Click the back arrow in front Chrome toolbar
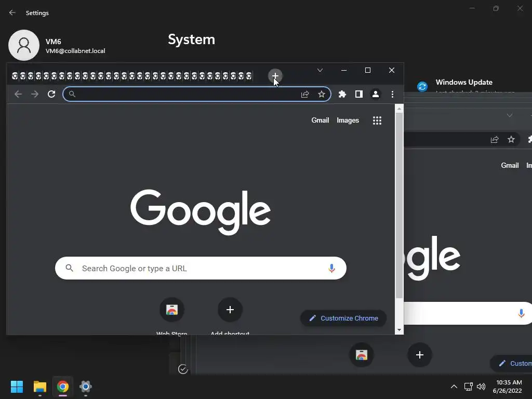The width and height of the screenshot is (532, 399). point(18,94)
